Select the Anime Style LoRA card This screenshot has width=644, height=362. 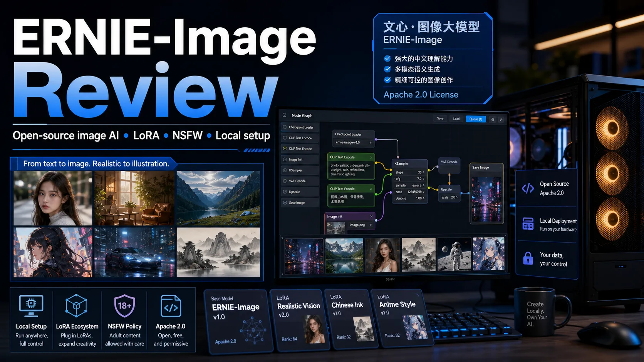[402, 319]
